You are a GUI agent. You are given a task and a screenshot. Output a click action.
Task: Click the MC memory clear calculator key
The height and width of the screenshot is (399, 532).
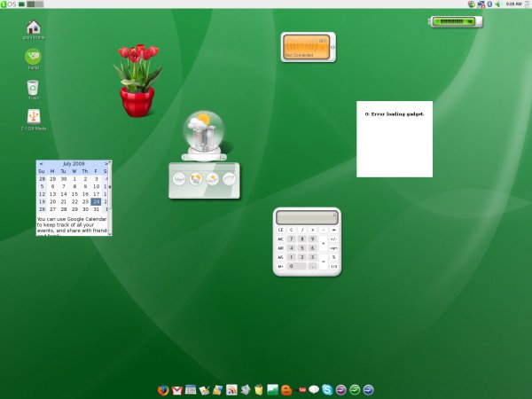point(280,239)
